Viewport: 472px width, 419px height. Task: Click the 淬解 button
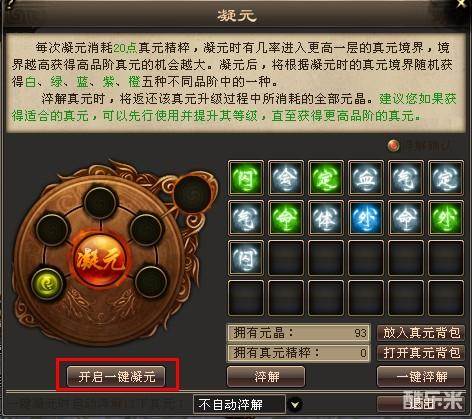coord(266,377)
